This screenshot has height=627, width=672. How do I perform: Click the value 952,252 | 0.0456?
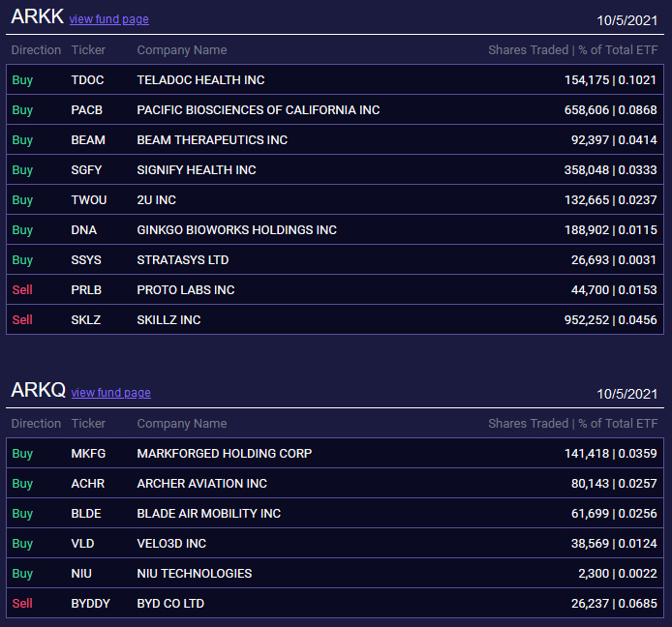[610, 320]
